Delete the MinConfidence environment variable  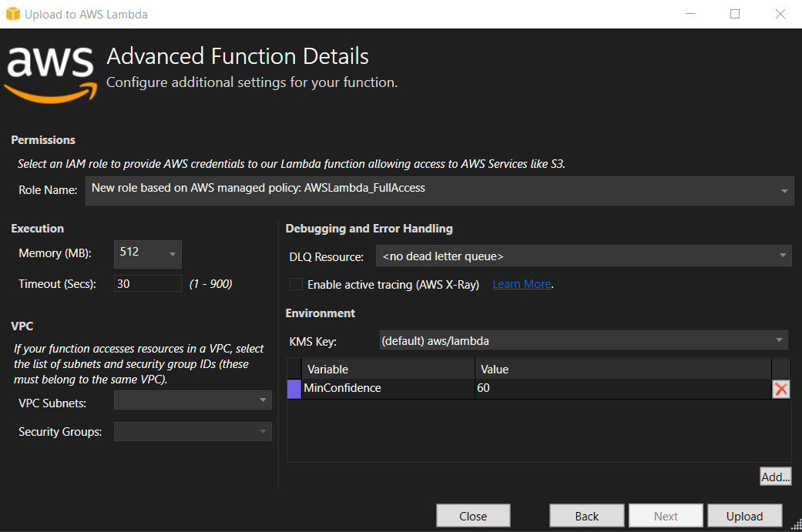[780, 389]
